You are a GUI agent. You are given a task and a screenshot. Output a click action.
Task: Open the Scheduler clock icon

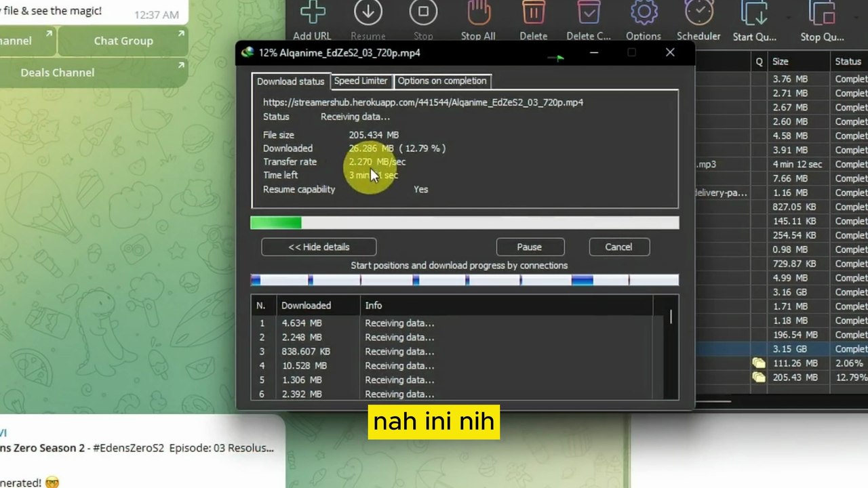click(x=698, y=12)
